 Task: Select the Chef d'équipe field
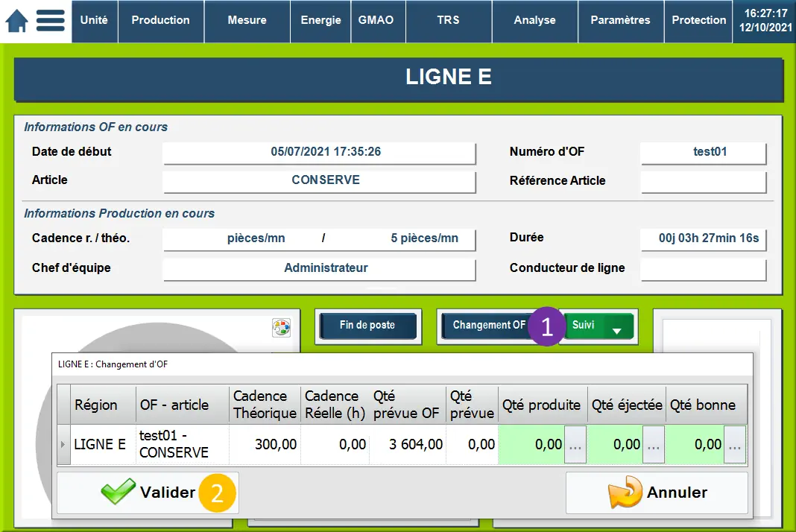click(x=319, y=269)
